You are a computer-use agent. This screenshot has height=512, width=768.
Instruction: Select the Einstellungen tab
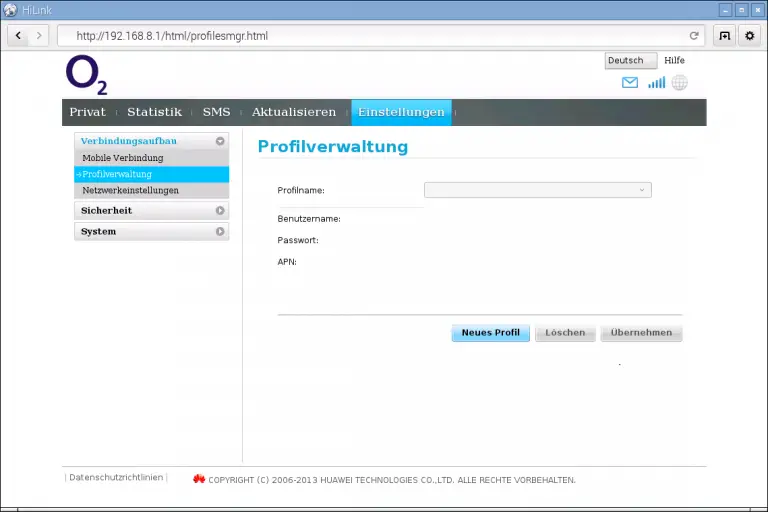pos(401,112)
